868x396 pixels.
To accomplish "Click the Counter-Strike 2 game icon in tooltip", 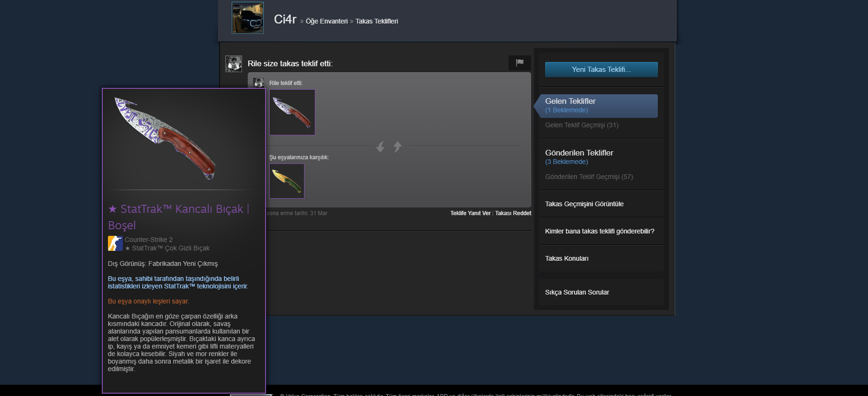I will (115, 243).
